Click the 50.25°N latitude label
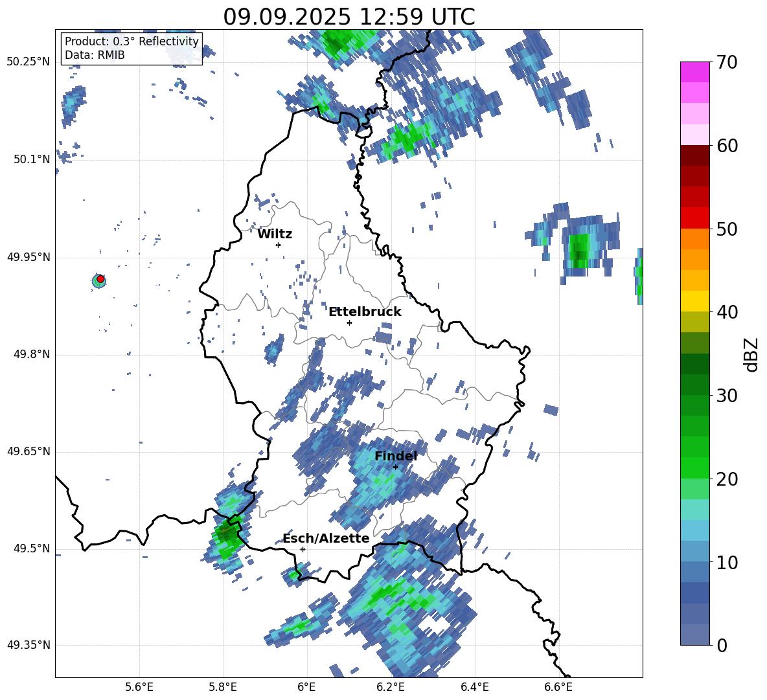 (x=29, y=62)
